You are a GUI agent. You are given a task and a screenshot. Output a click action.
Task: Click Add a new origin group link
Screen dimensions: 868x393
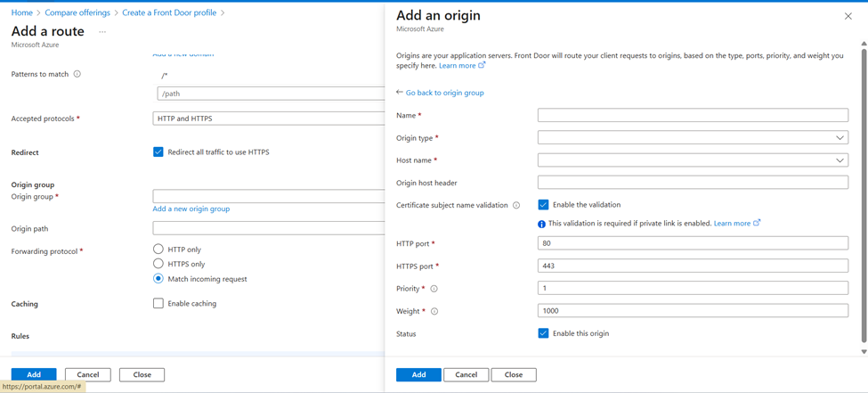pyautogui.click(x=191, y=209)
